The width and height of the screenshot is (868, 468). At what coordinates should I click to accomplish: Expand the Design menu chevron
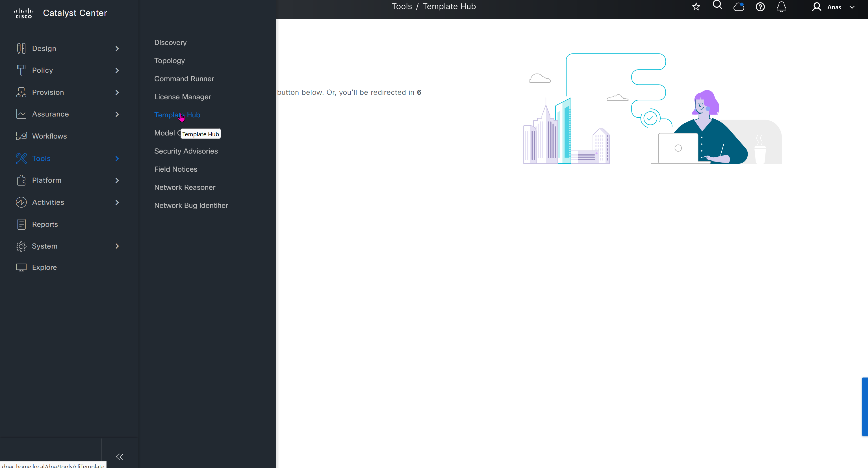click(117, 49)
